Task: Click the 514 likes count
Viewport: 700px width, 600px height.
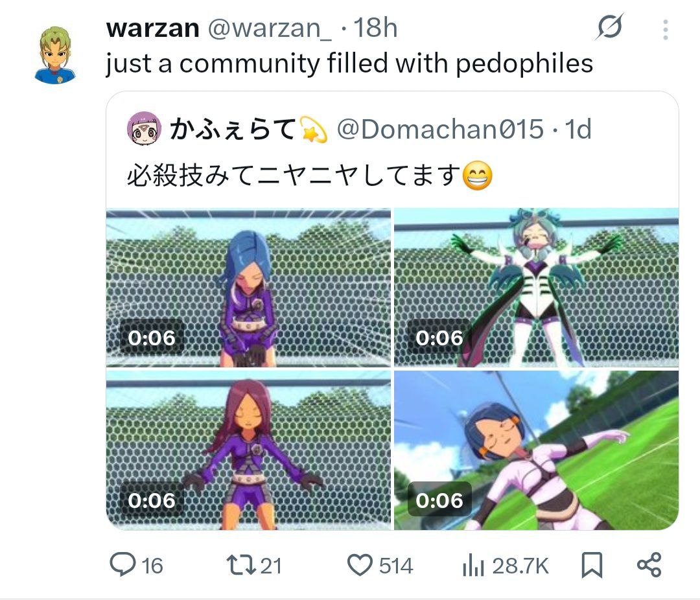Action: (396, 566)
